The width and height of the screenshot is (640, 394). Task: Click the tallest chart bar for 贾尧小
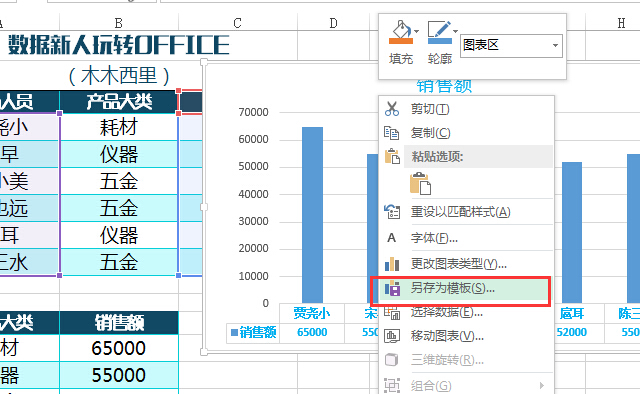pos(312,215)
